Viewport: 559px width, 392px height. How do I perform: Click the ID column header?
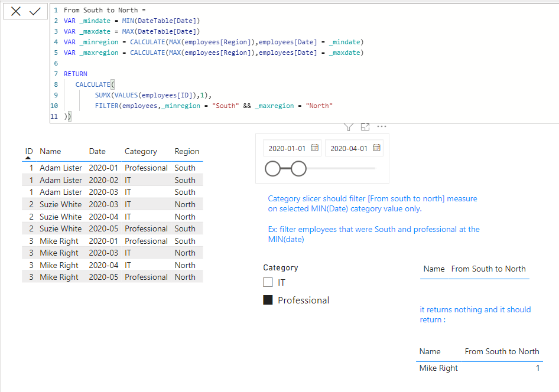tap(29, 151)
